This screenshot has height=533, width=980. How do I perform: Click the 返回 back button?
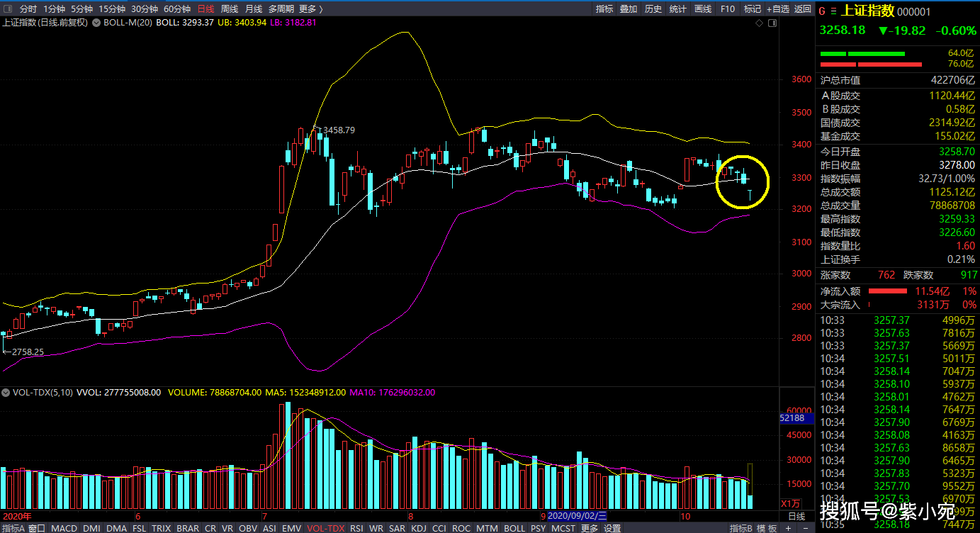pos(802,9)
